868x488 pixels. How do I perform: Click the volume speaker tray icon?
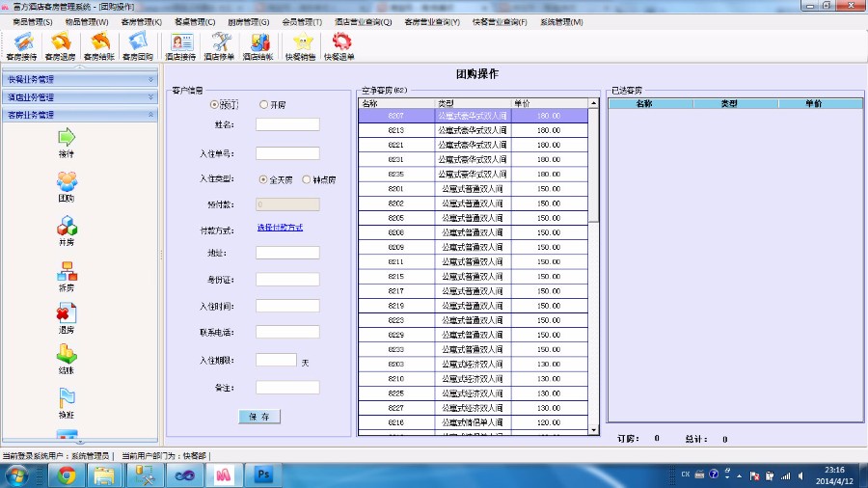pos(801,475)
